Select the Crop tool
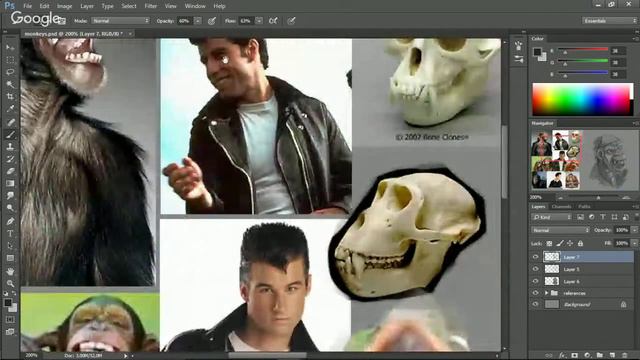This screenshot has width=640, height=360. coord(10,97)
